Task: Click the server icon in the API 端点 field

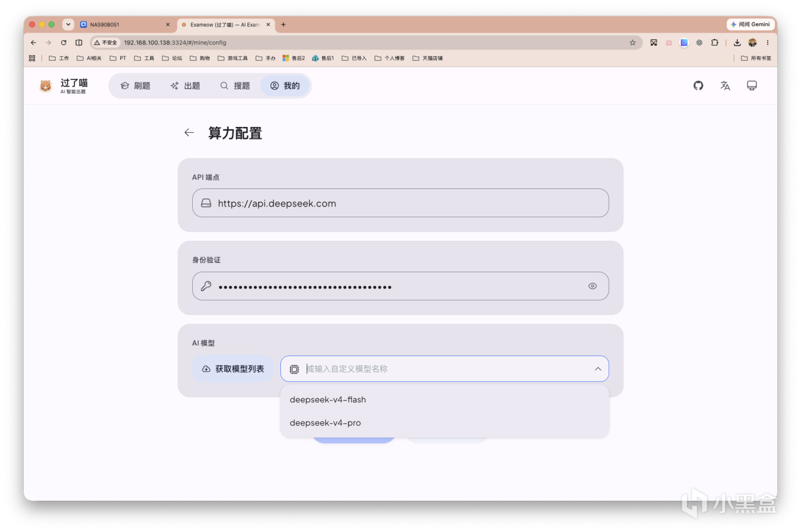Action: tap(206, 203)
